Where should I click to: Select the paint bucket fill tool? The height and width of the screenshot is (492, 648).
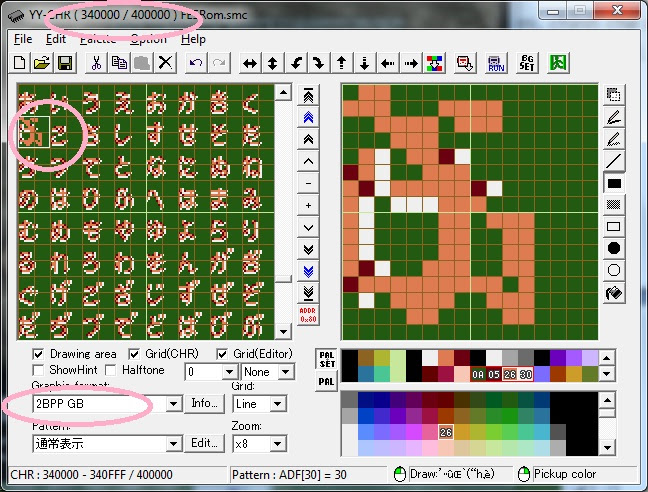coord(614,292)
